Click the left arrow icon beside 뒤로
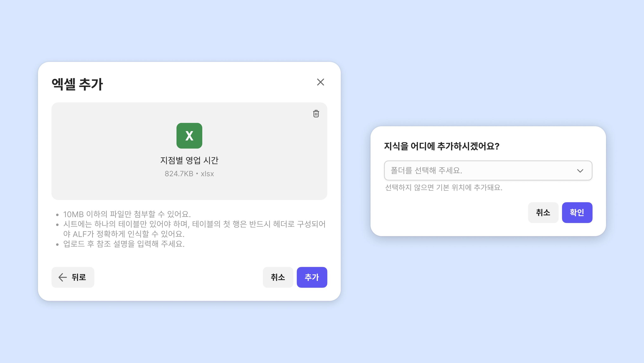The height and width of the screenshot is (363, 644). coord(62,277)
